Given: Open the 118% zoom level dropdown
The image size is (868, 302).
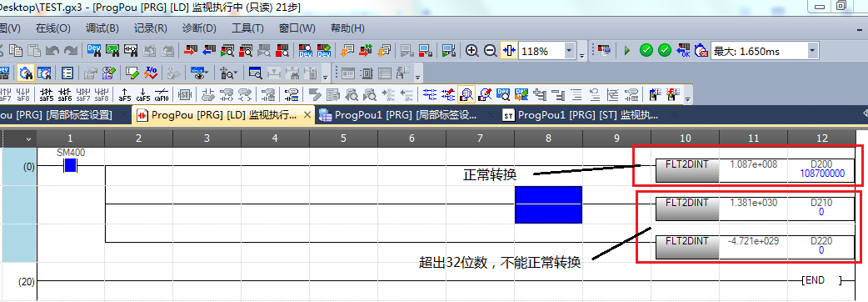Looking at the screenshot, I should click(x=570, y=51).
